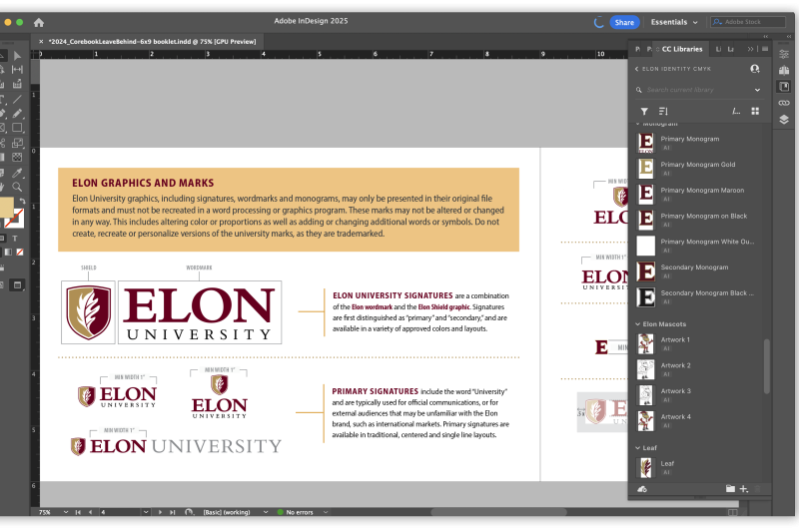Apply None to selection
Screen dimensions: 799x532
tap(20, 252)
